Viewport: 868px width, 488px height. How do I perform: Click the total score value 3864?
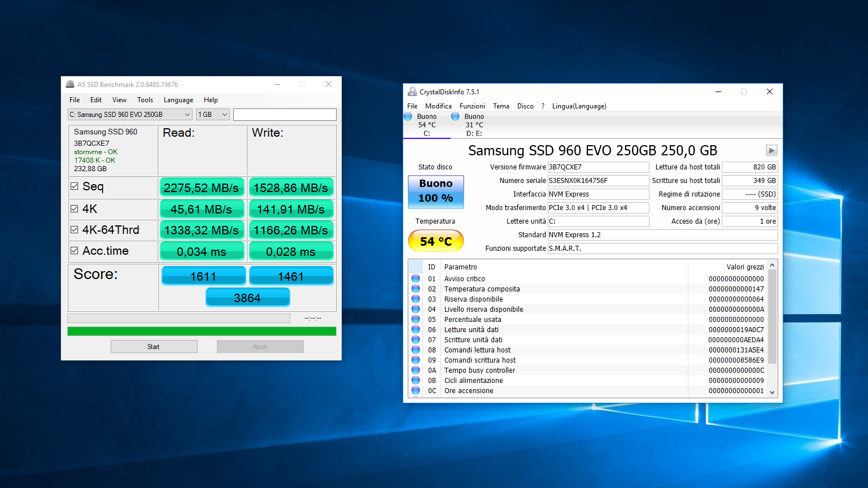click(247, 298)
